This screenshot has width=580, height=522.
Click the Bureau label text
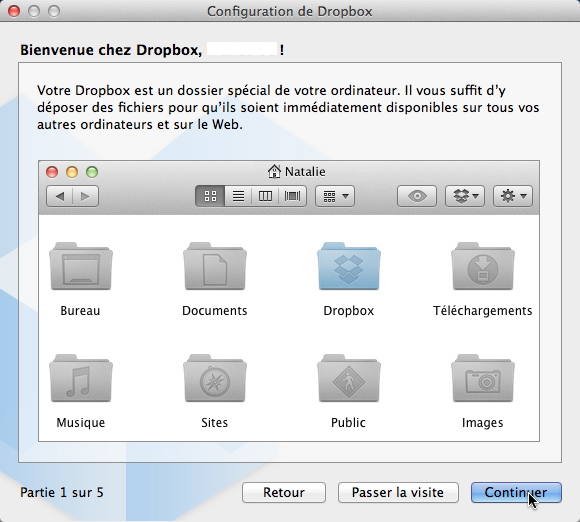(x=80, y=311)
